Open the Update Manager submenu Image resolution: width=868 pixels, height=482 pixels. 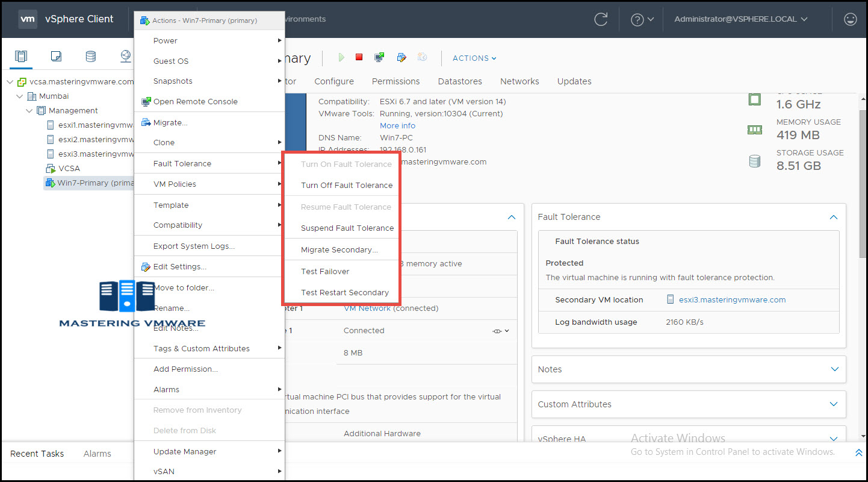coord(209,452)
